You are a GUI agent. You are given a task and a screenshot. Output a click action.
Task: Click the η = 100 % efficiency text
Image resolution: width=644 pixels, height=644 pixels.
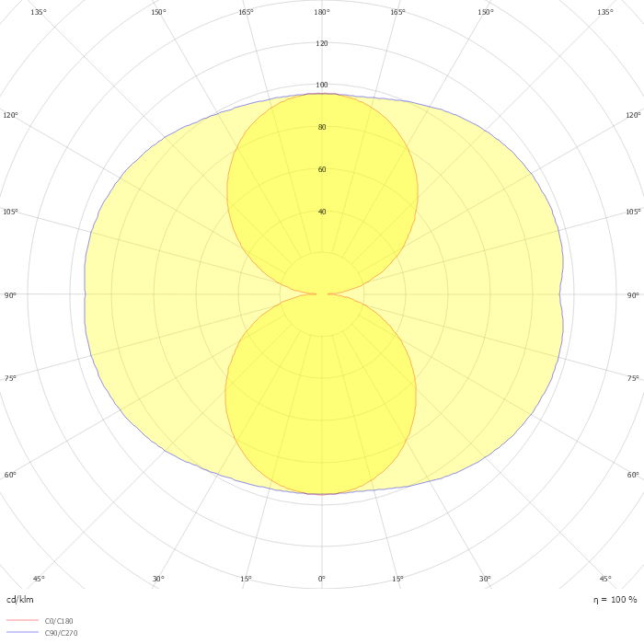click(615, 600)
